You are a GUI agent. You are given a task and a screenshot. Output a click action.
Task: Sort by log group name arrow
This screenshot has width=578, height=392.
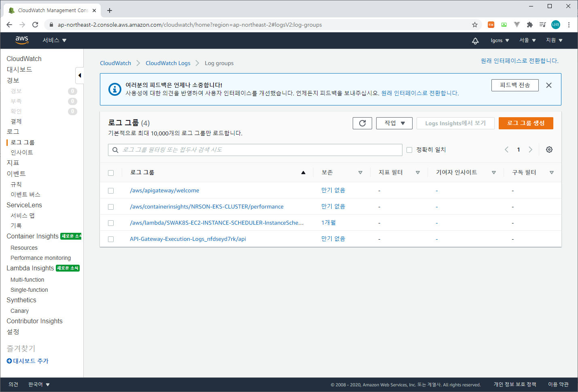coord(303,173)
